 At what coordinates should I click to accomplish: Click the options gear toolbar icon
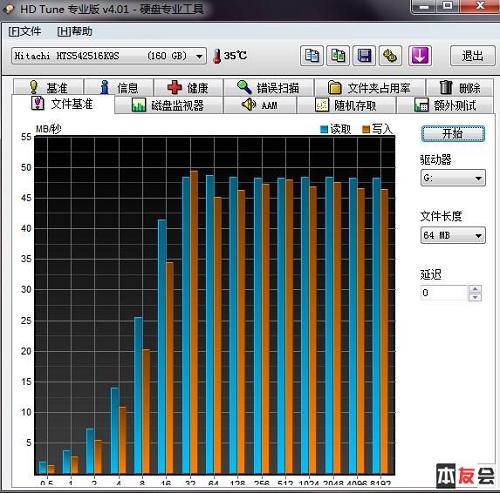tap(390, 56)
